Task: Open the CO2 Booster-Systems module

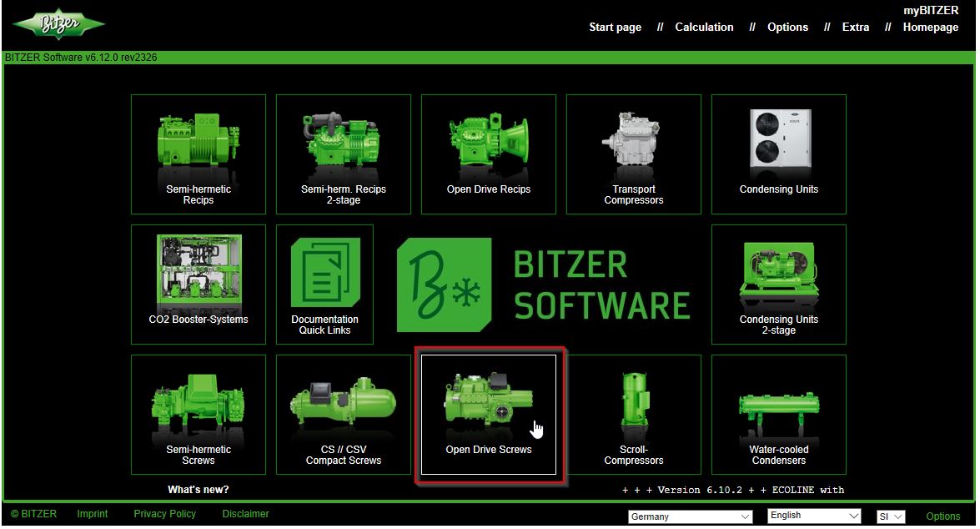Action: 198,284
